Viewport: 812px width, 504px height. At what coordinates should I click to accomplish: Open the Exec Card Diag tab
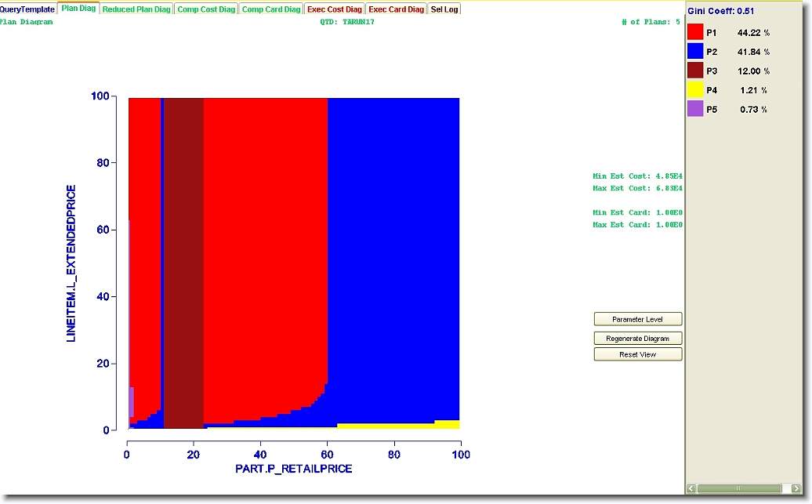point(396,9)
